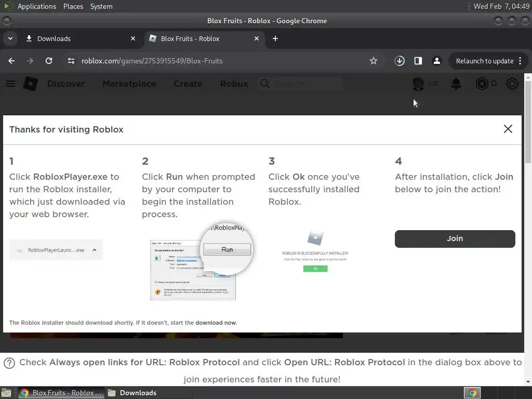Screen dimensions: 532x399
Task: Expand the RobloxPlayerLauncher.exe download chevron
Action: 95,250
